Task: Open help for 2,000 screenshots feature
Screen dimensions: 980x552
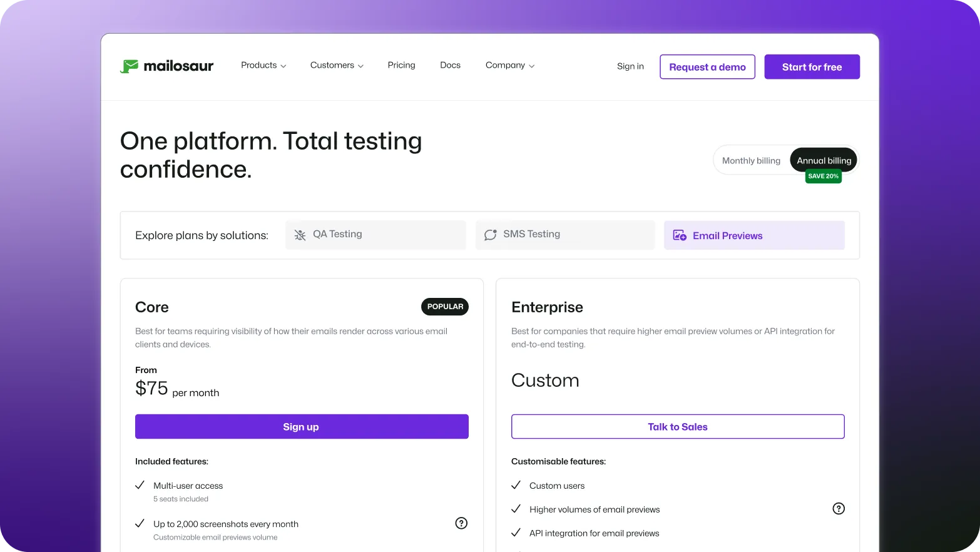Action: click(x=461, y=523)
